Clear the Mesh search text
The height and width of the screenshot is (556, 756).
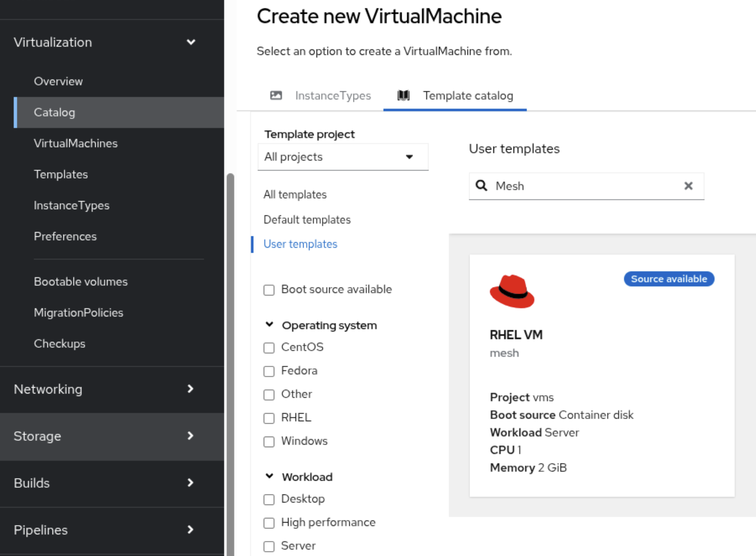pos(688,186)
